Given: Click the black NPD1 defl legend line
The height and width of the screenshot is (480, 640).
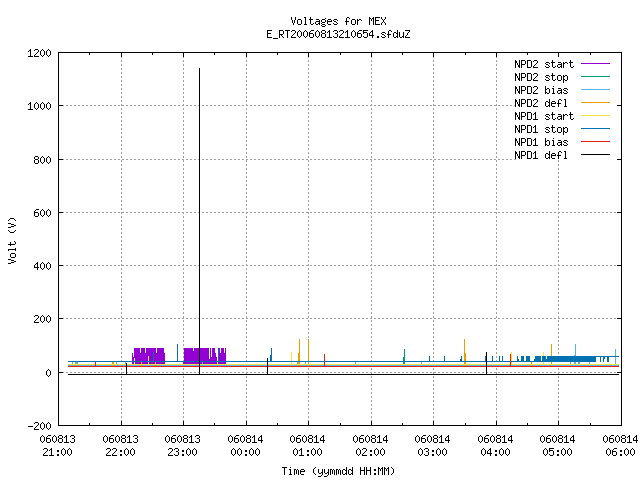Looking at the screenshot, I should [x=596, y=155].
